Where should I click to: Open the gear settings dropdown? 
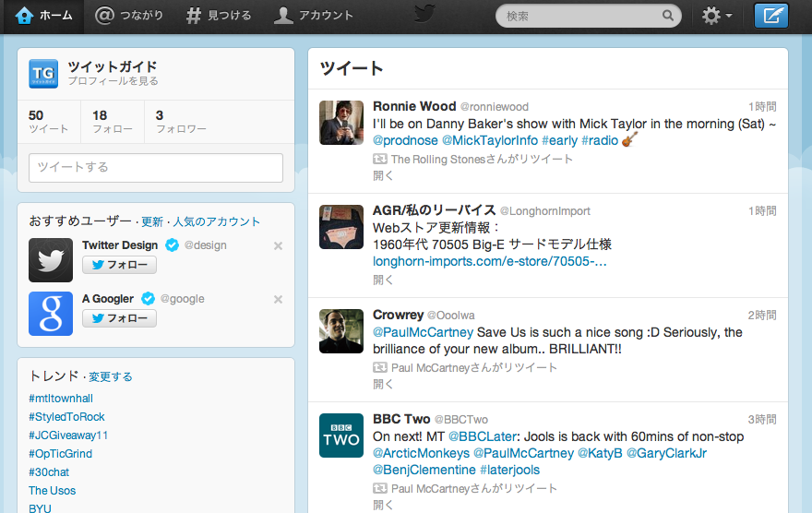[717, 16]
